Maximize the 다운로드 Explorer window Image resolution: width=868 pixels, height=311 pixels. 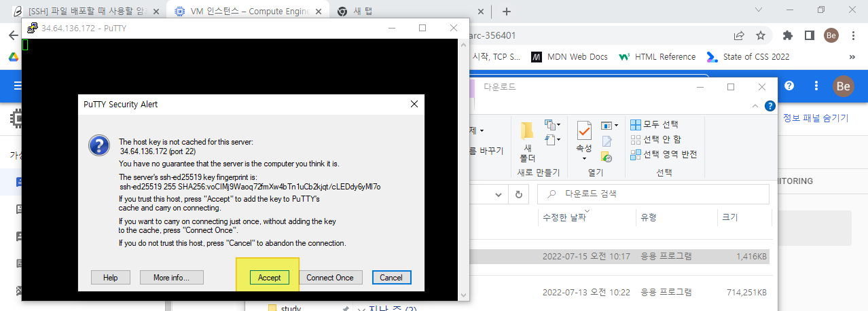731,87
